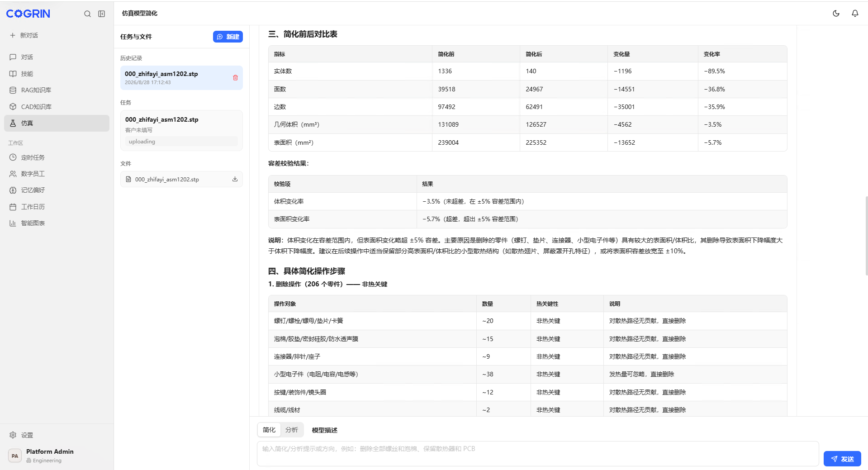
Task: Click the 按键/装饰件/镜头圈 row
Action: point(527,392)
